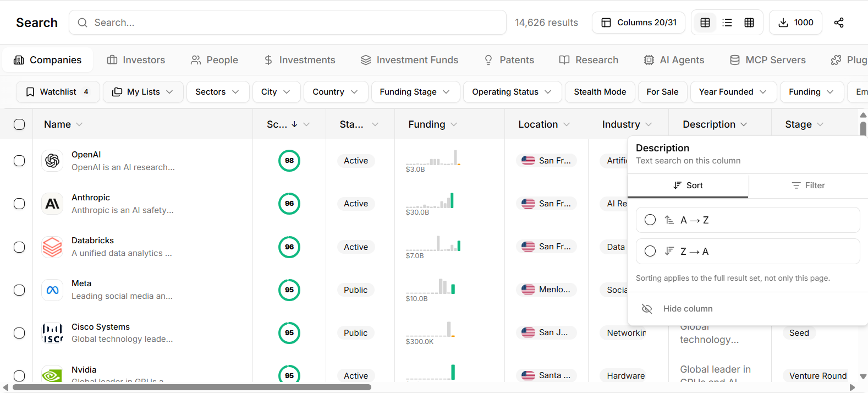This screenshot has width=868, height=393.
Task: Switch to the table grid view icon
Action: tap(705, 23)
